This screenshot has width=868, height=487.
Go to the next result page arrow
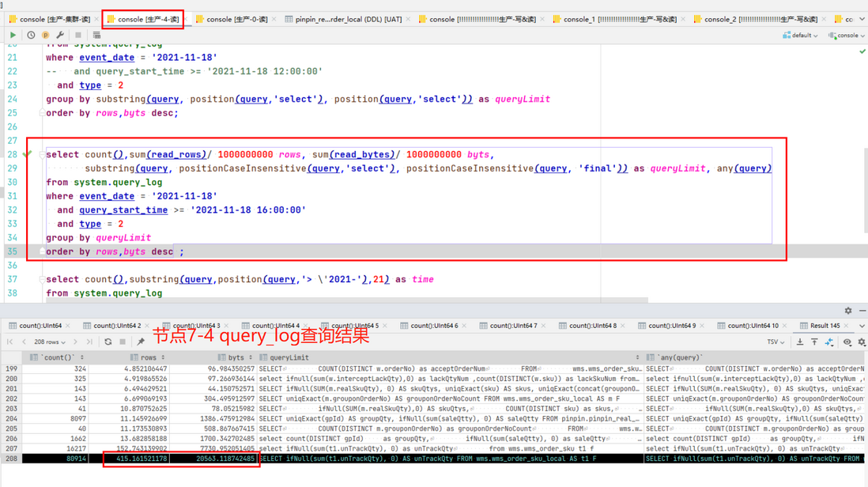tap(75, 342)
